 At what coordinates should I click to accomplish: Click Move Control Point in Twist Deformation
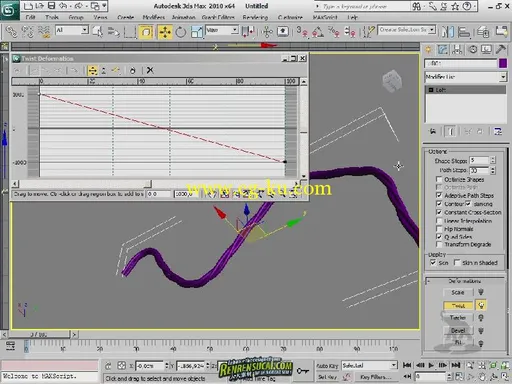92,70
